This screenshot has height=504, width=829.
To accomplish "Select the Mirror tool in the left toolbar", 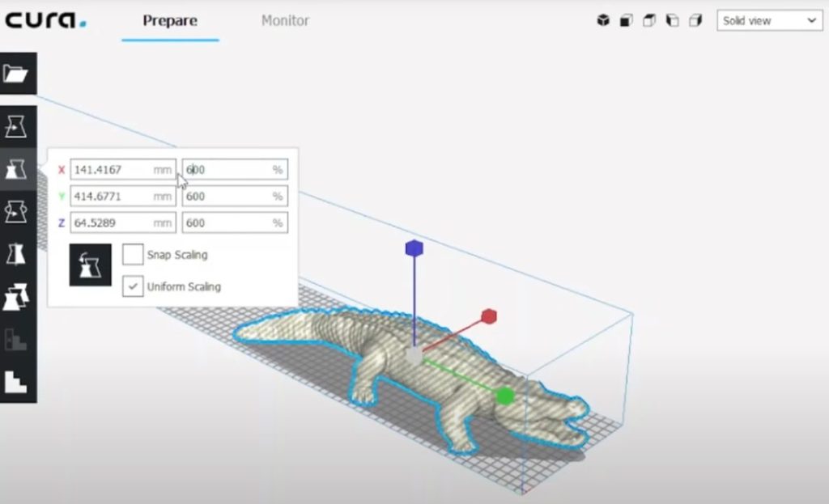I will click(x=16, y=253).
